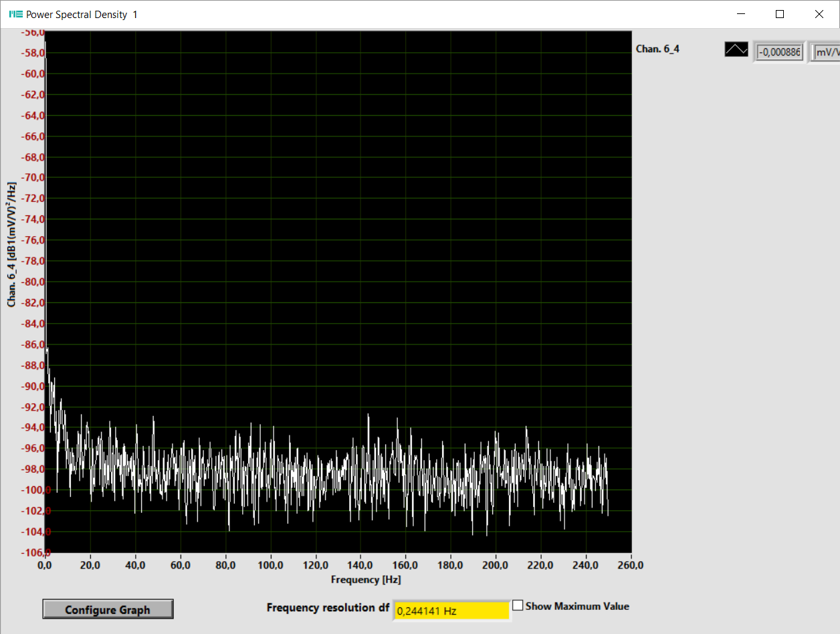Click the window title 'Power Spectral Density 1'

click(x=82, y=14)
